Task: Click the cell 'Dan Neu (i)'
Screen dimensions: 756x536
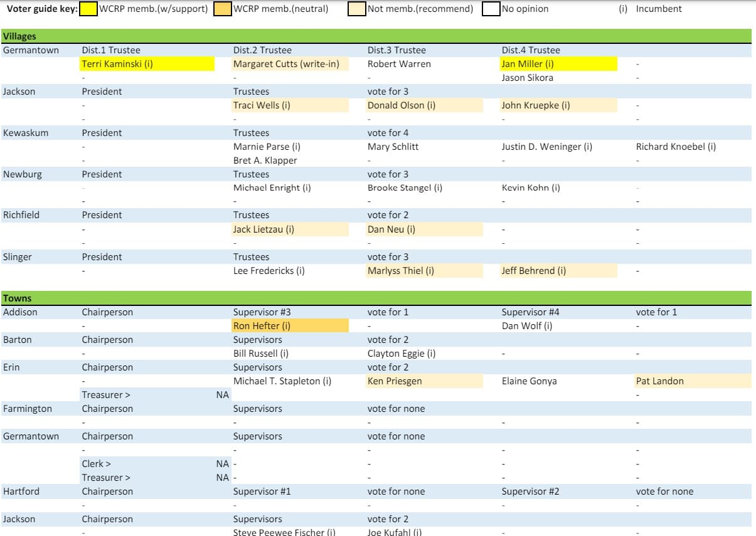Action: (424, 229)
